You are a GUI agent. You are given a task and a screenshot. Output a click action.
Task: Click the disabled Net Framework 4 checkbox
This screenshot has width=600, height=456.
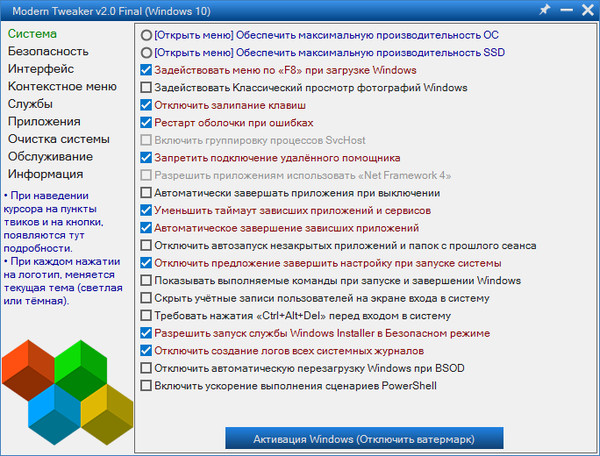[146, 175]
